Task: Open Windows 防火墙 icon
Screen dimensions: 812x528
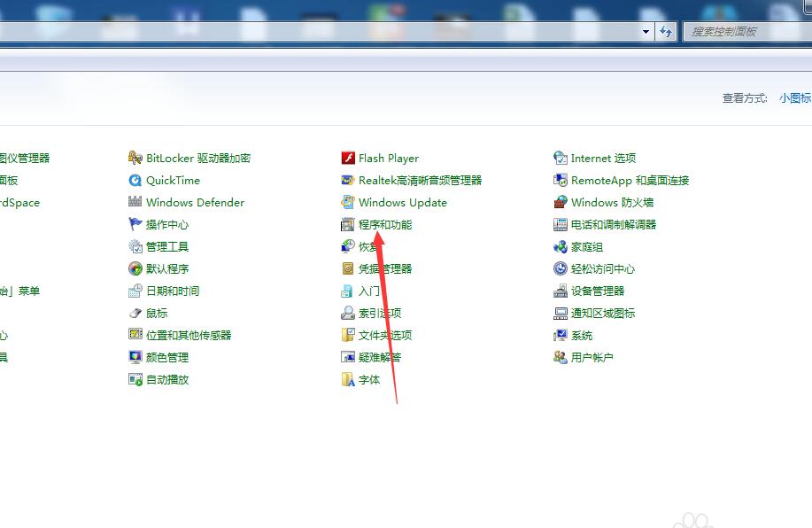Action: 561,202
